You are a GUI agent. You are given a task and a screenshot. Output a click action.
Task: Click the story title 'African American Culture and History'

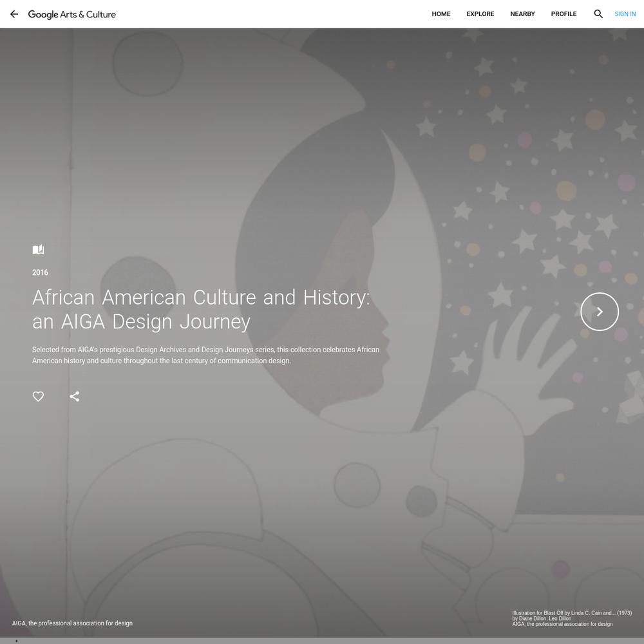pyautogui.click(x=201, y=309)
